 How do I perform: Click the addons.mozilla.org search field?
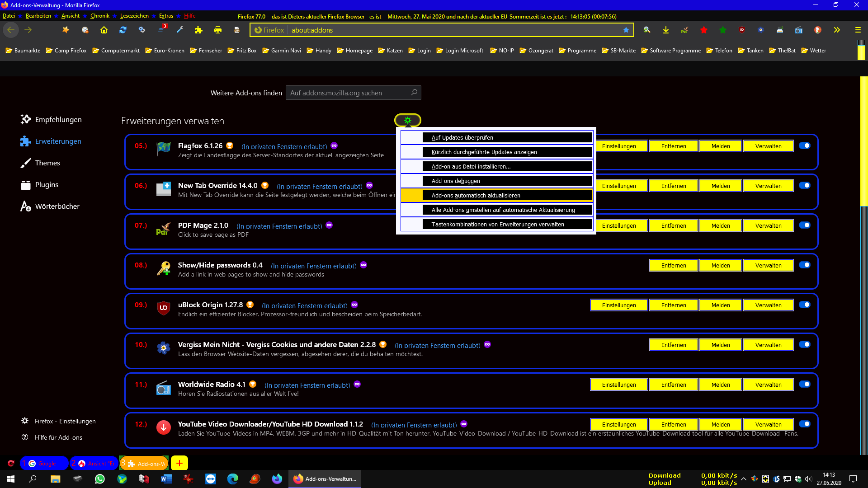coord(348,93)
